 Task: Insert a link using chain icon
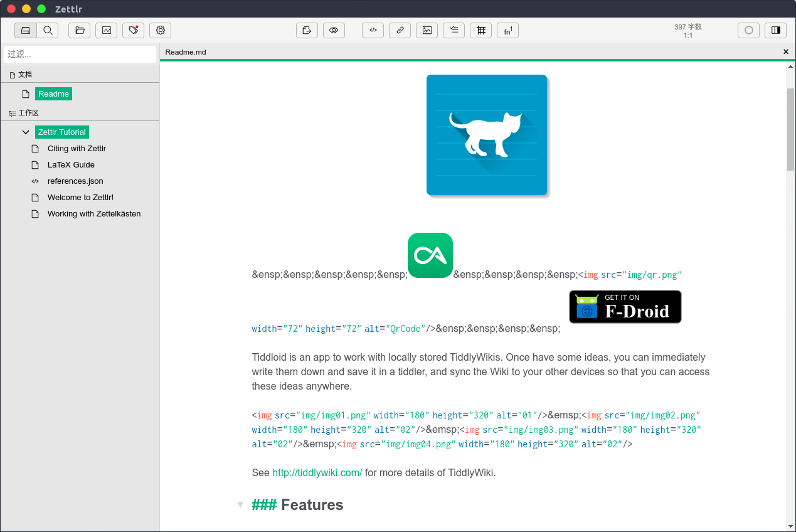(x=400, y=30)
